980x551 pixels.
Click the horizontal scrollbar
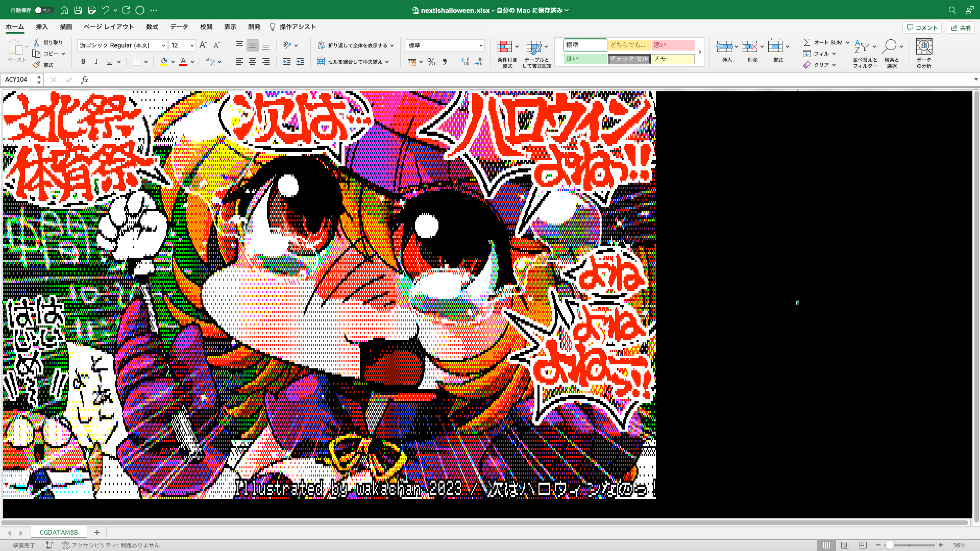pos(485,522)
